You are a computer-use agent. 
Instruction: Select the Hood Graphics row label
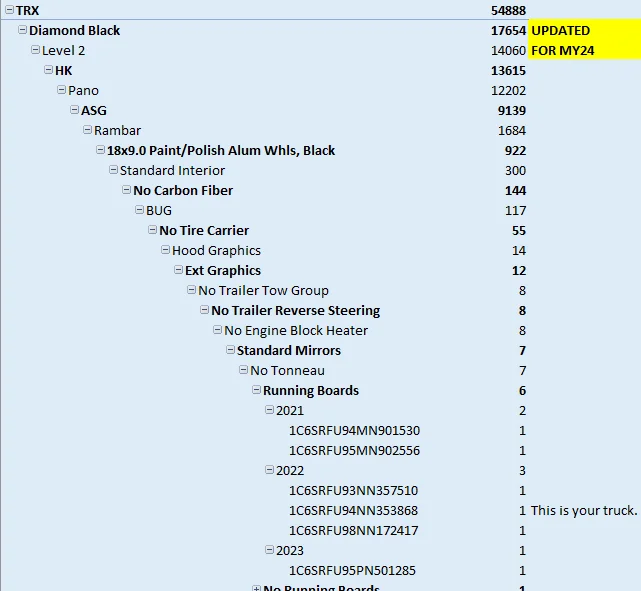tap(216, 250)
